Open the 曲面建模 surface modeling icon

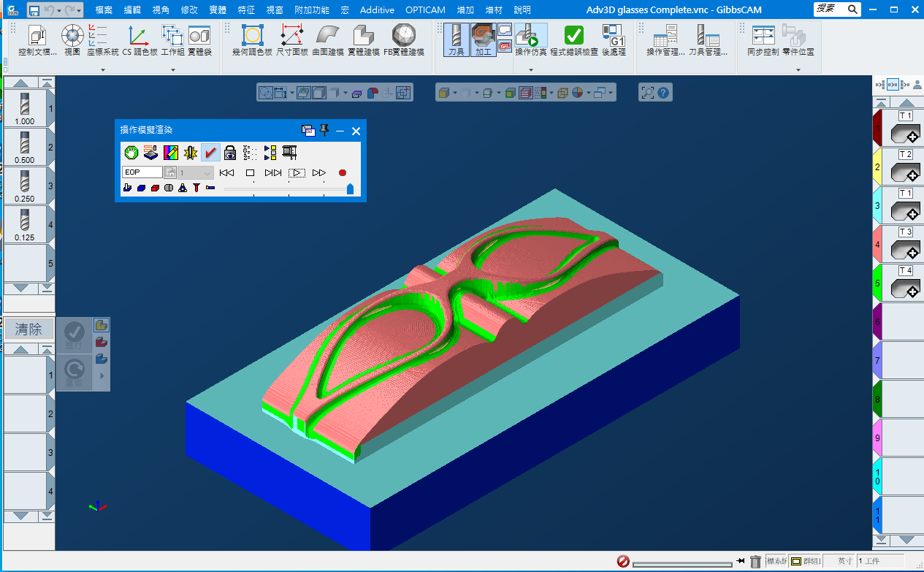tap(327, 39)
